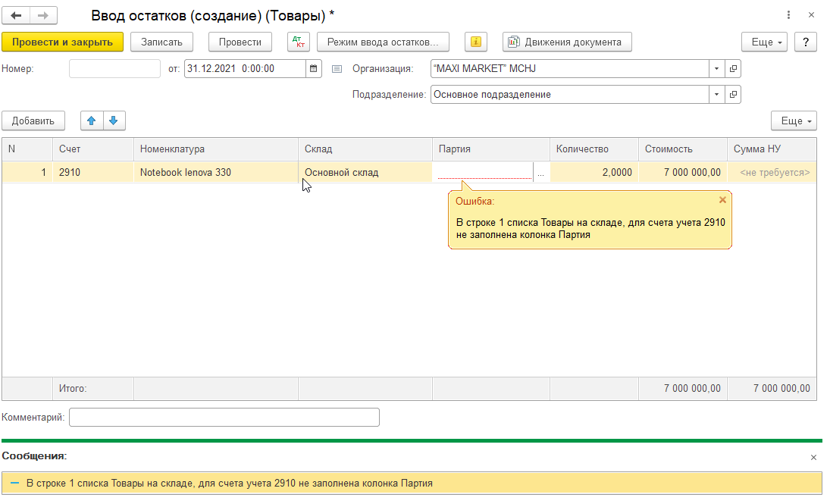Select the Notebook lenova 330 cell
The width and height of the screenshot is (830, 504).
[216, 172]
